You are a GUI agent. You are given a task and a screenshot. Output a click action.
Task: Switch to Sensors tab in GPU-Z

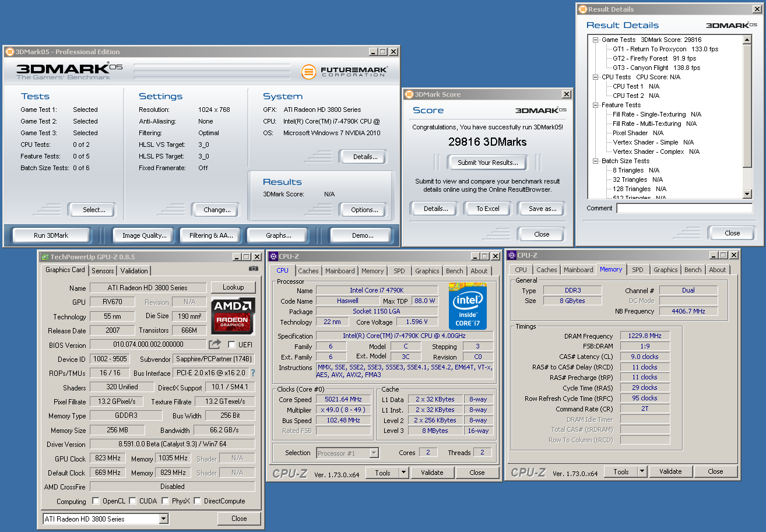tap(103, 271)
